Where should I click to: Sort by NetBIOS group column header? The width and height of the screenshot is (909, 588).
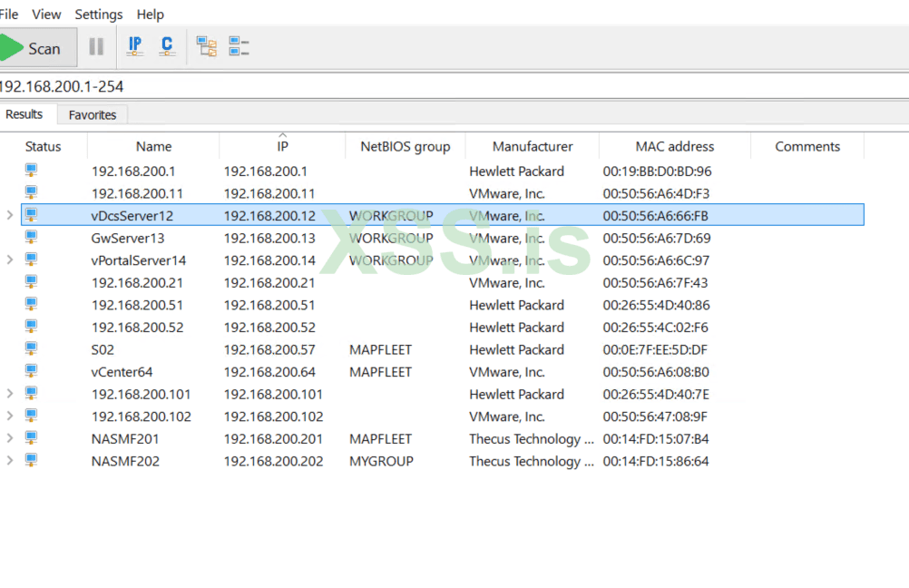point(406,146)
